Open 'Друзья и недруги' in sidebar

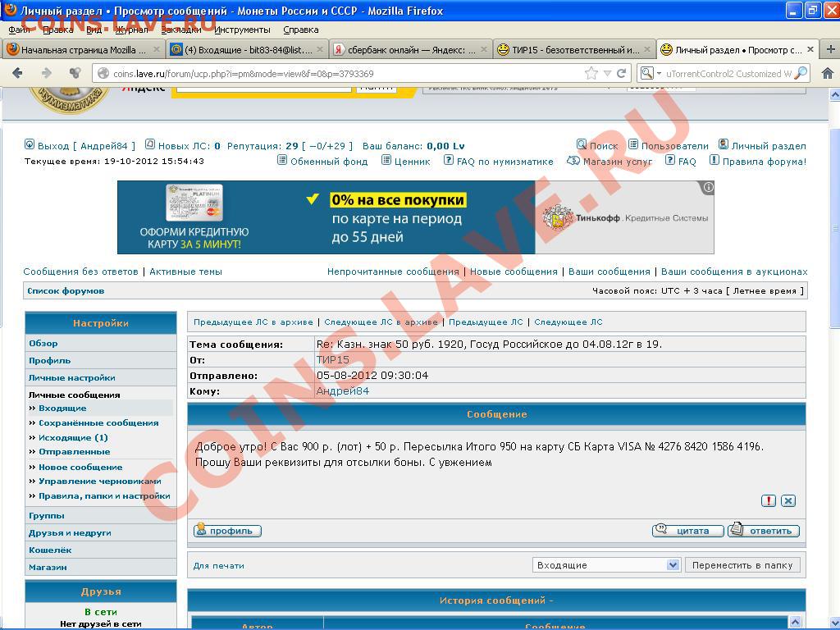coord(70,533)
